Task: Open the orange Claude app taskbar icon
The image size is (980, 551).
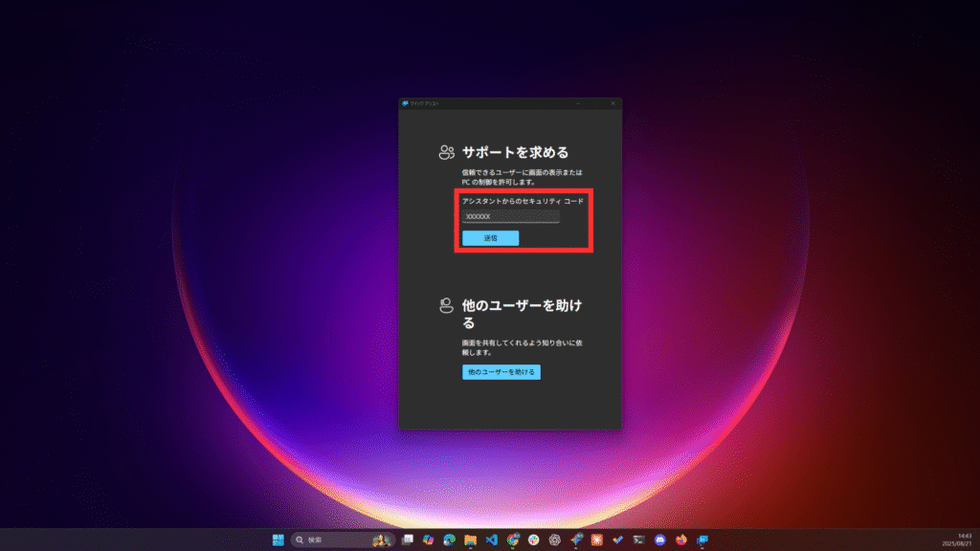Action: pos(597,540)
